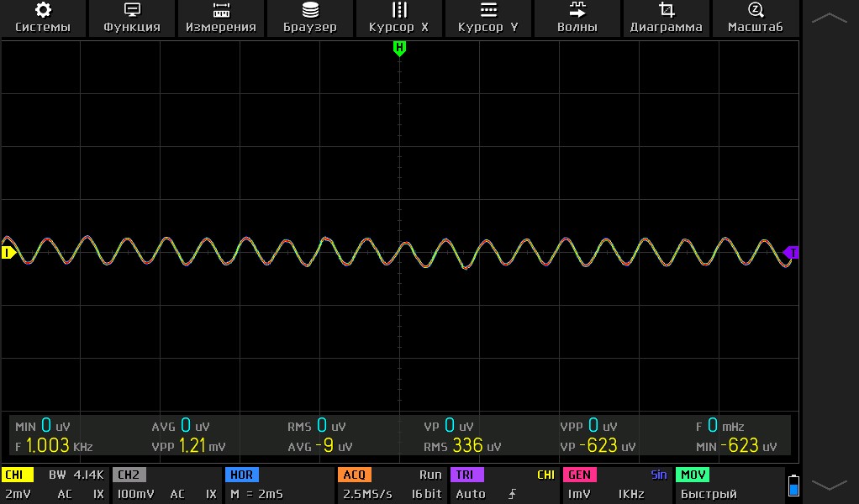Click the green horizontal position marker
Viewport: 859px width, 504px height.
[399, 49]
